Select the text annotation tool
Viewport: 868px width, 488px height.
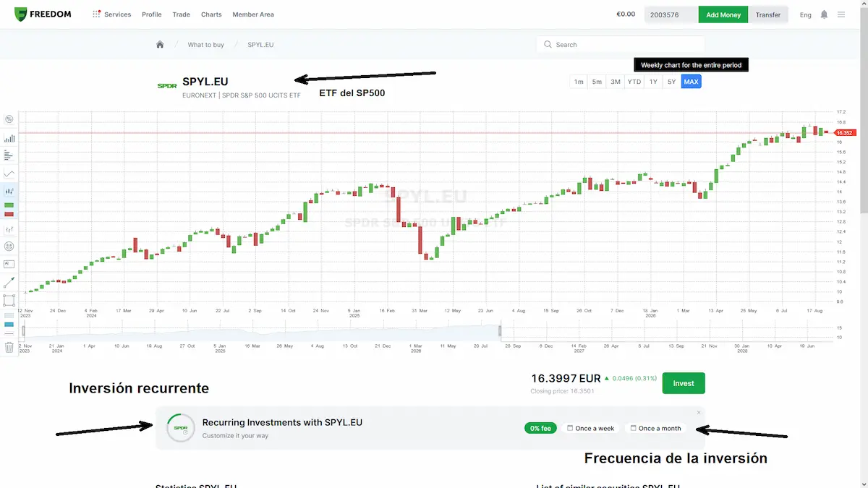point(9,265)
